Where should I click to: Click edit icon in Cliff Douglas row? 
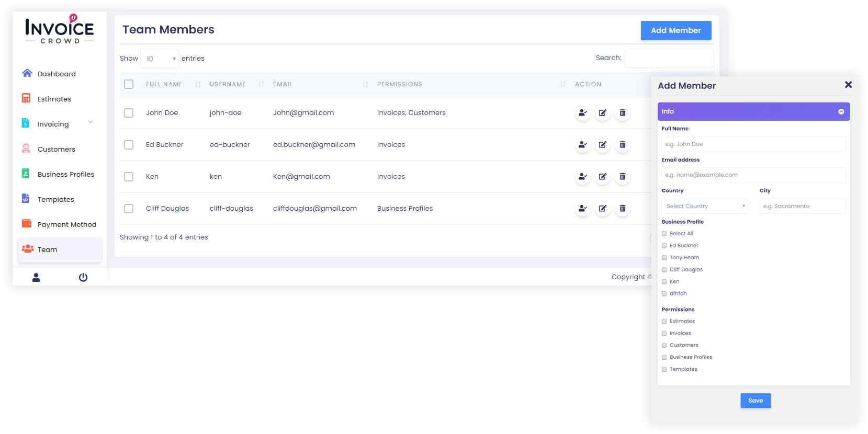pos(603,209)
